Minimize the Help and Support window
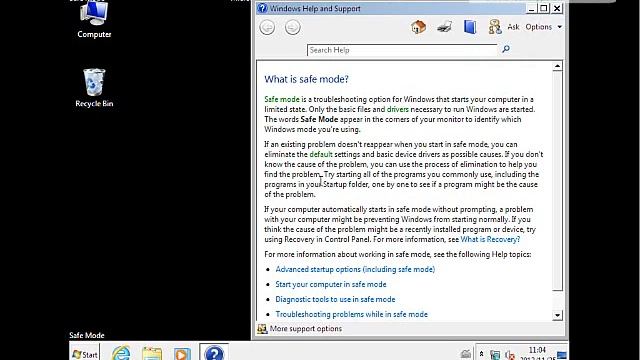The image size is (640, 360). click(531, 9)
